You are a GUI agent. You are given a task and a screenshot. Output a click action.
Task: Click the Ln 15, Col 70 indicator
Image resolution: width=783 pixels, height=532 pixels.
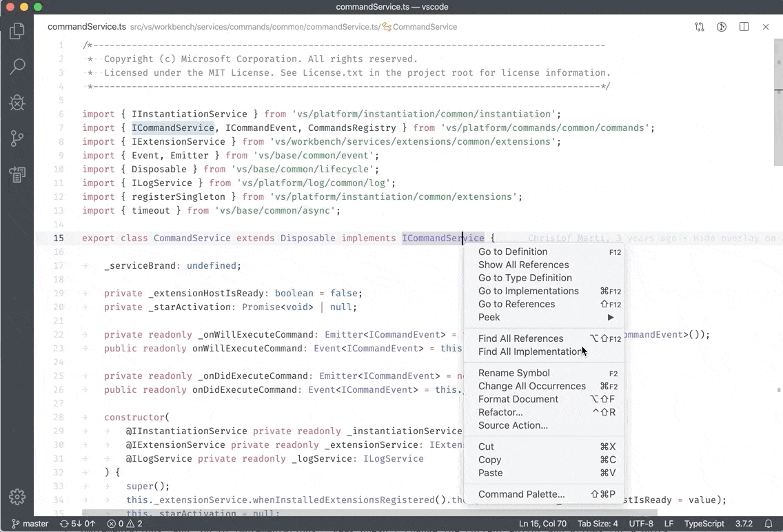[x=542, y=524]
